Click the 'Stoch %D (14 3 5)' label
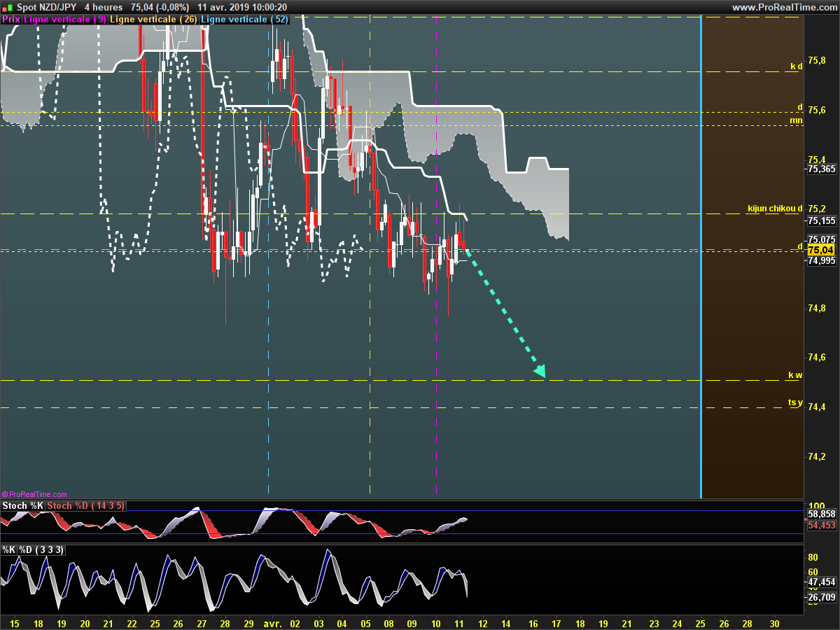 point(86,505)
